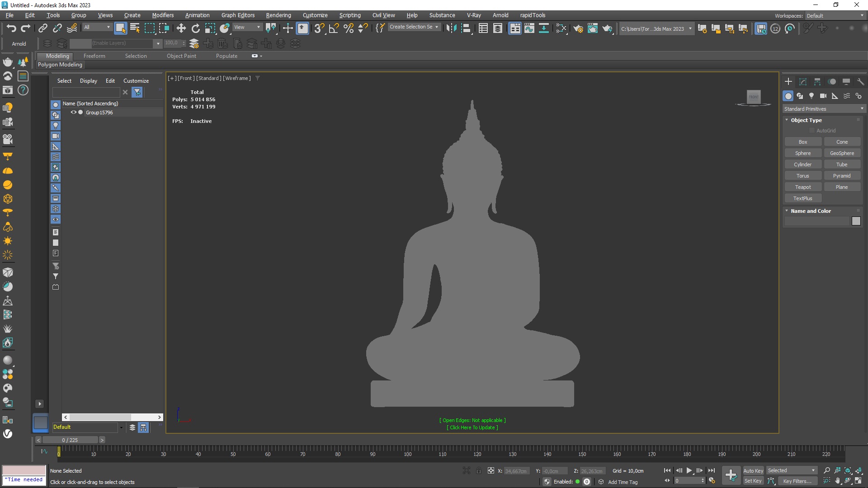Open the Hierarchy panel tab
This screenshot has width=868, height=488.
817,81
